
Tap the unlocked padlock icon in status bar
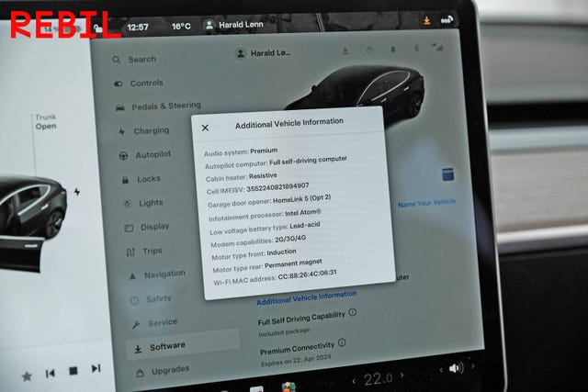97,28
